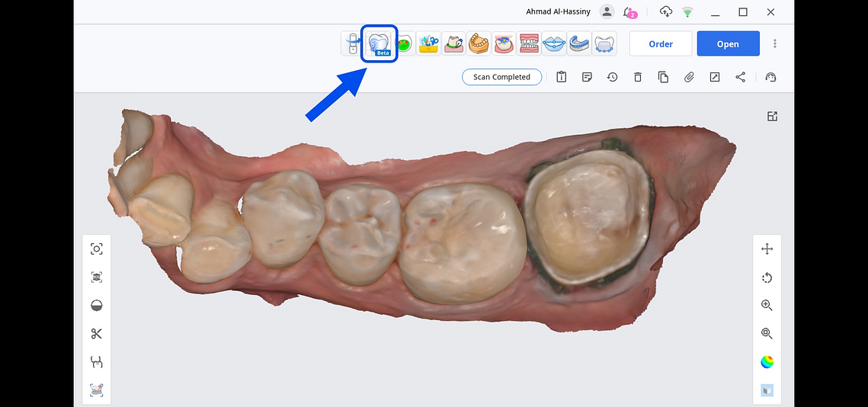Viewport: 868px width, 407px height.
Task: Select the scissors trim tool
Action: [96, 334]
